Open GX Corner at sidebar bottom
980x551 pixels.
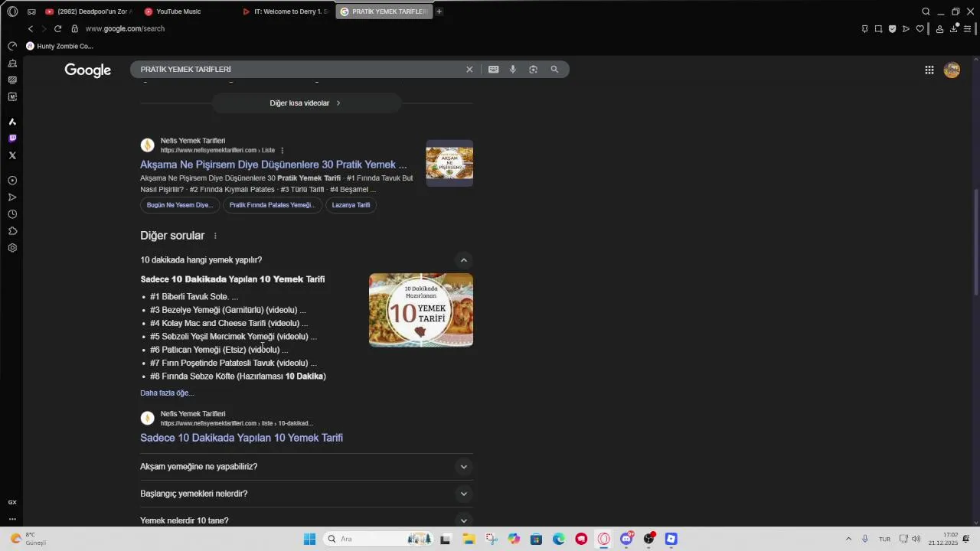pos(12,503)
